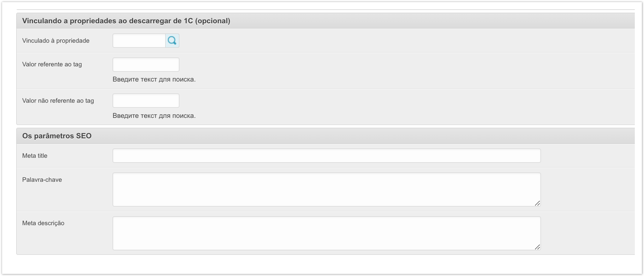
Task: Click hint text under Valor não referente ao tag
Action: [154, 116]
